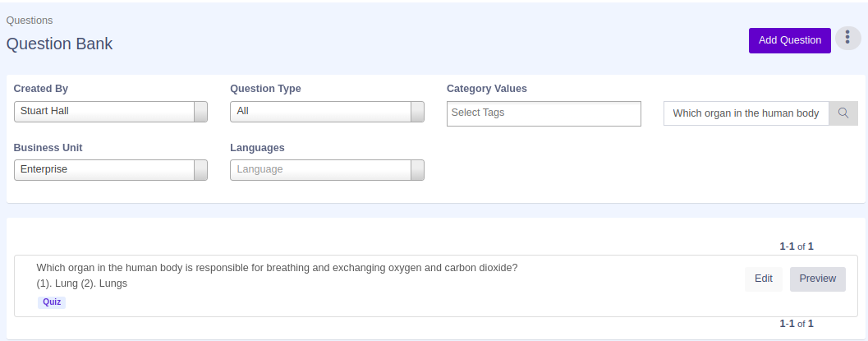Click the Business Unit dropdown arrow

pyautogui.click(x=200, y=170)
